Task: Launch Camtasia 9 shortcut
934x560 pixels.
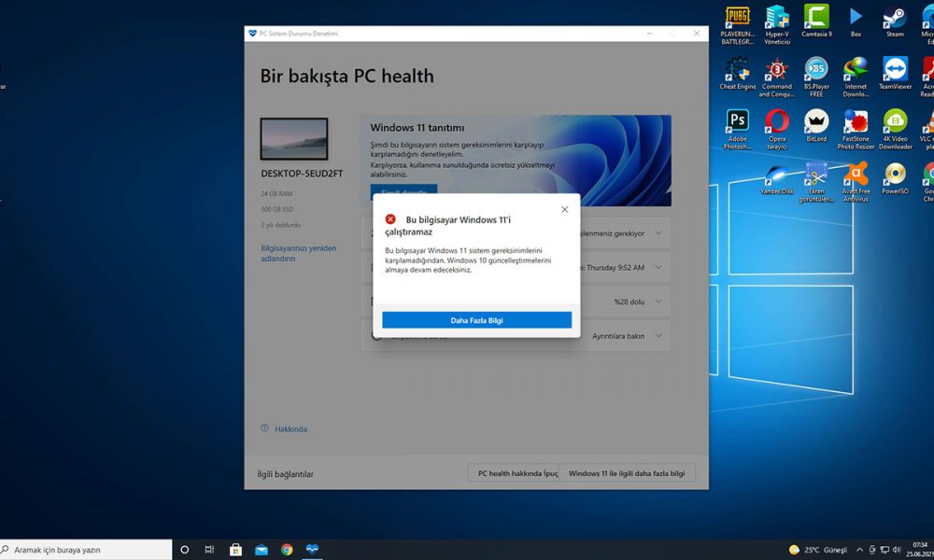Action: tap(816, 17)
